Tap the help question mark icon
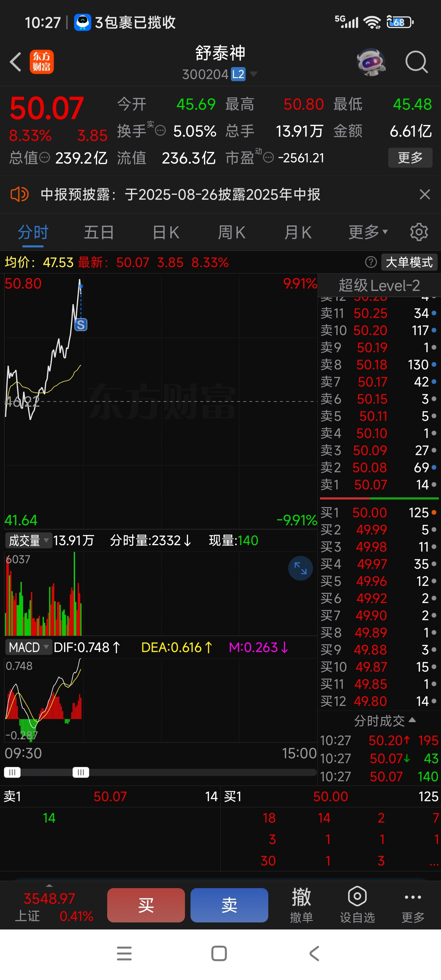 (x=371, y=262)
